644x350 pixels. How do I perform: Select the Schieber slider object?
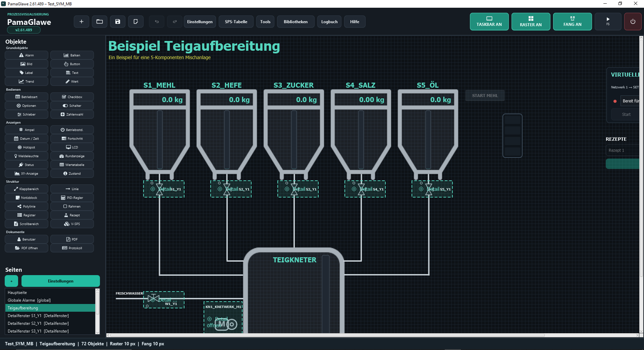(26, 114)
